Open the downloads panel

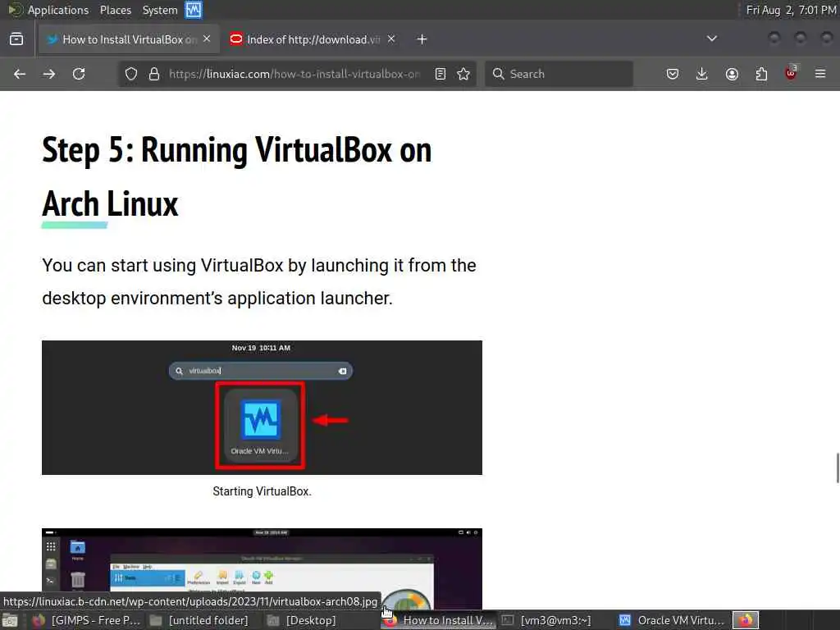pos(702,74)
